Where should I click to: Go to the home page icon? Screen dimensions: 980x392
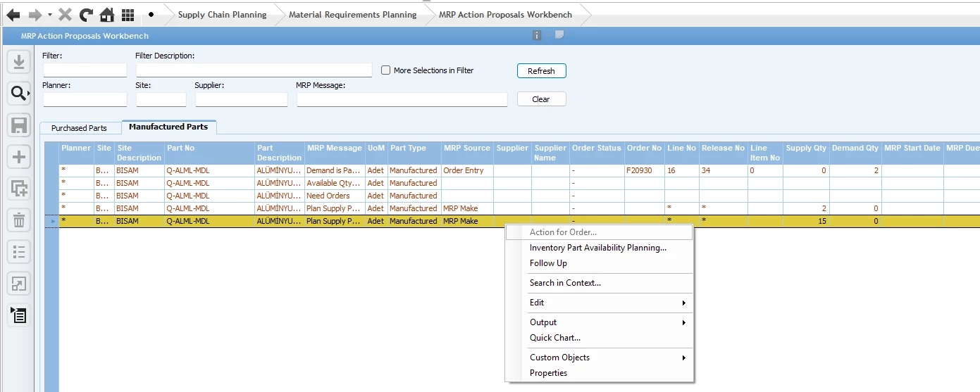pos(107,15)
